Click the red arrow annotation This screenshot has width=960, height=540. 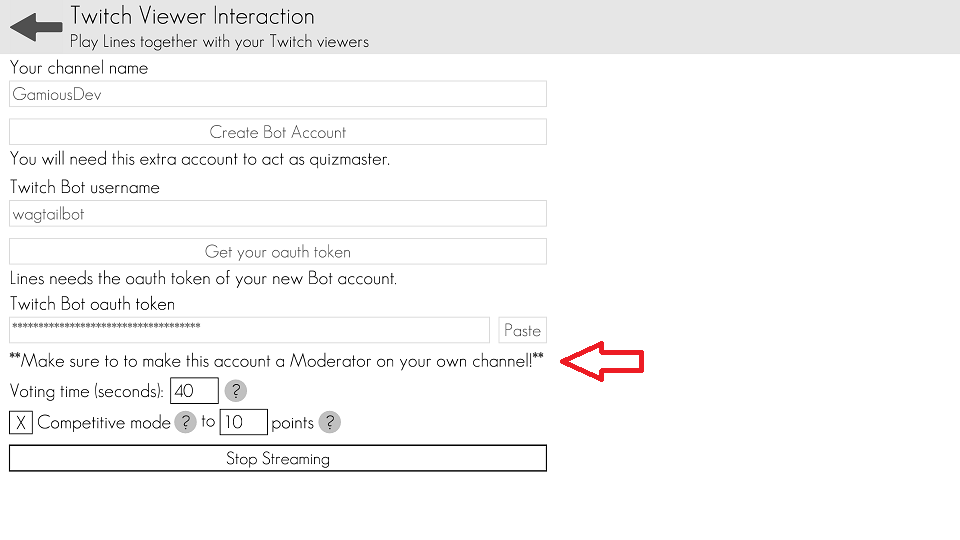pyautogui.click(x=602, y=361)
